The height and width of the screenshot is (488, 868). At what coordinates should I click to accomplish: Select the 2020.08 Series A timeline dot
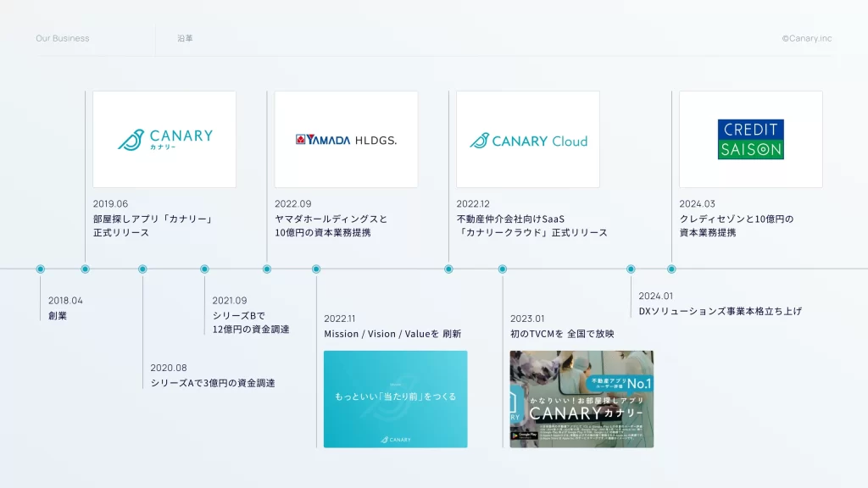coord(142,269)
